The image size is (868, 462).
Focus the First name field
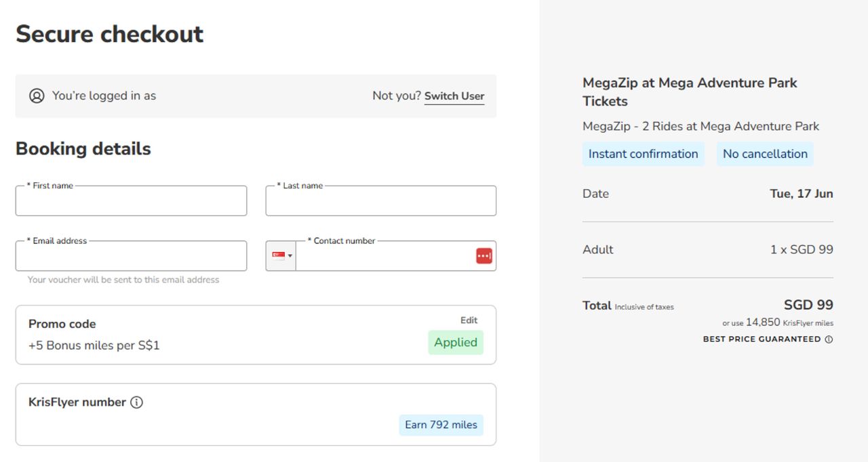pos(131,201)
